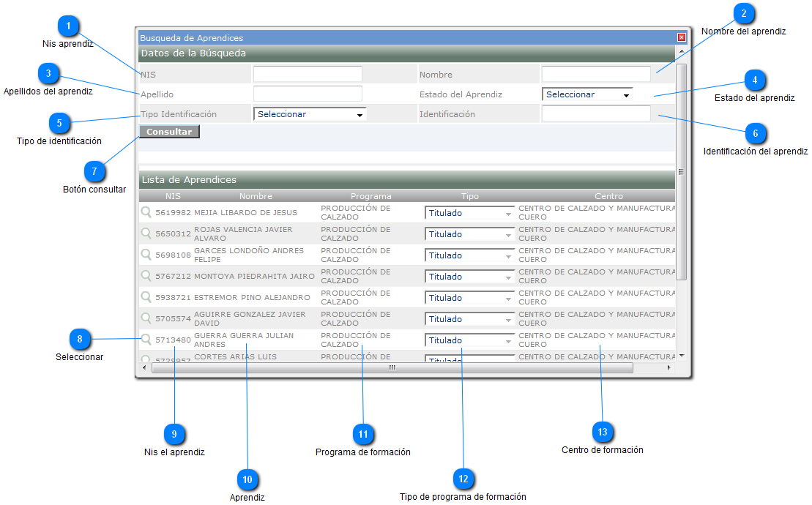Open Tipo dropdown for GUERRA GUERRA JULIAN ANDRES
The height and width of the screenshot is (505, 812).
point(469,340)
